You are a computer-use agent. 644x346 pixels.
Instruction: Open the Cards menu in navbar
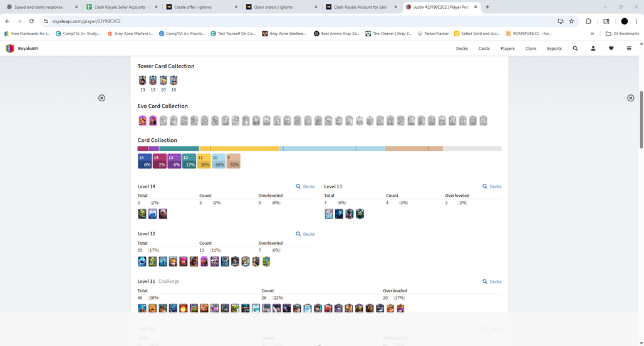point(484,48)
